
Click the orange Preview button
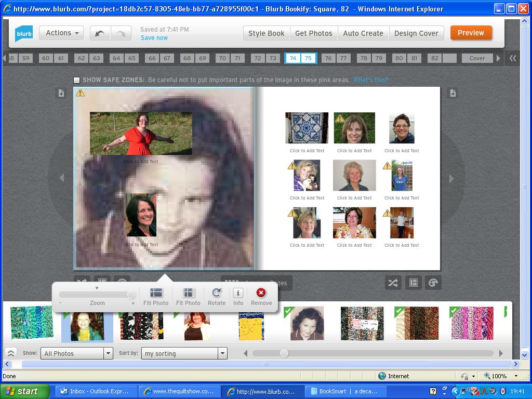pyautogui.click(x=471, y=33)
